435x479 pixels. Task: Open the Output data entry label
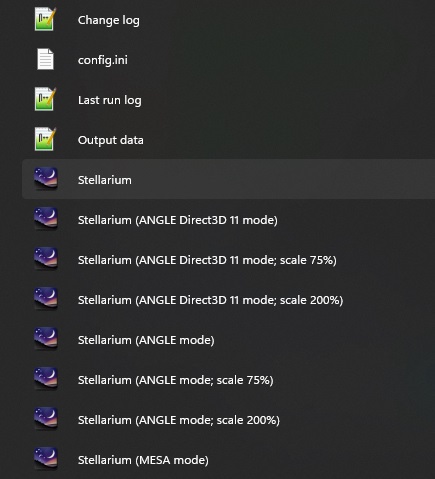click(x=111, y=140)
